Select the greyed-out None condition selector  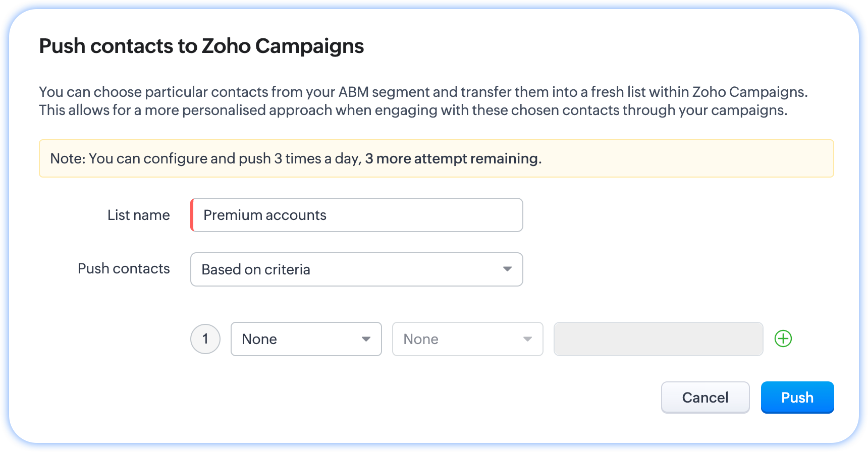[459, 339]
